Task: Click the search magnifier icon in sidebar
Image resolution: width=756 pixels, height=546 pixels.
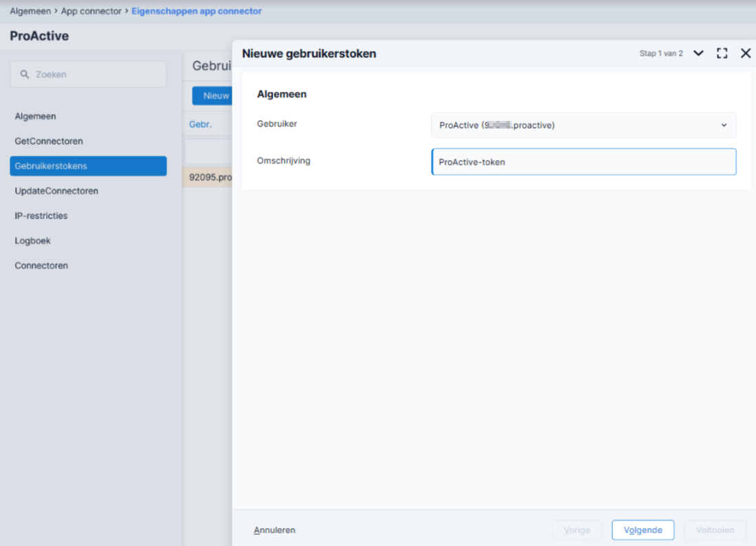Action: tap(25, 74)
